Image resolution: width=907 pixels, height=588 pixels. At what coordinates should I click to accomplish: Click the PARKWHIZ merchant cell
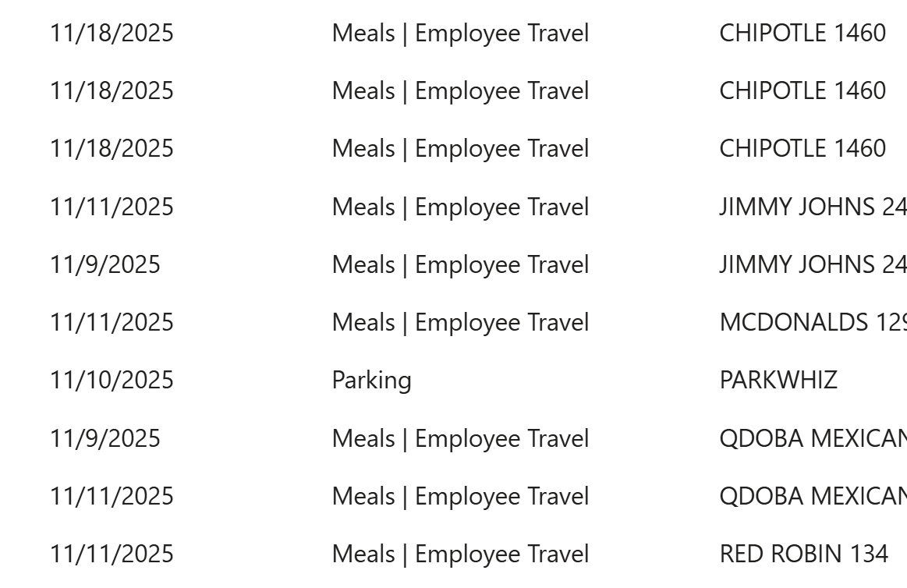coord(778,381)
